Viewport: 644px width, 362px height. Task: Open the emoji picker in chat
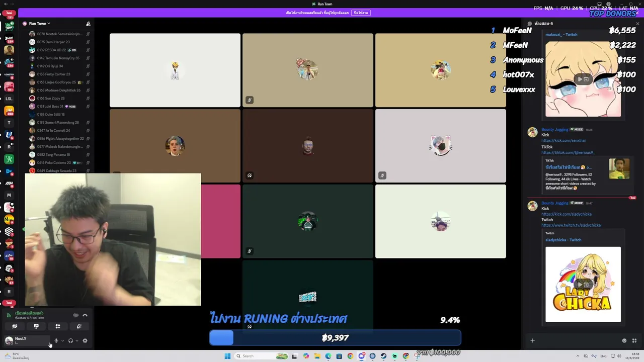point(624,341)
